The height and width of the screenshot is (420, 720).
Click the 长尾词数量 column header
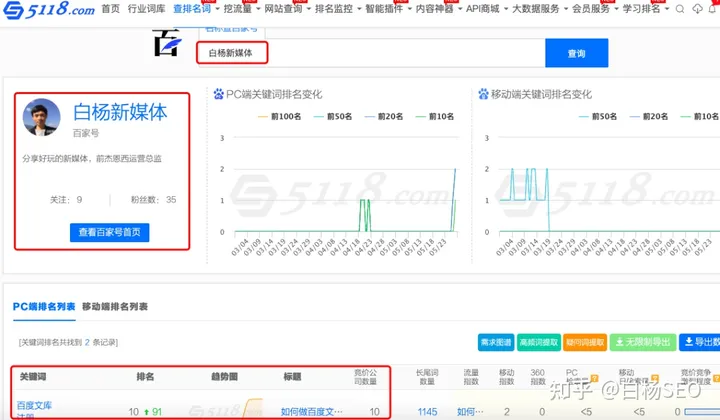coord(427,377)
